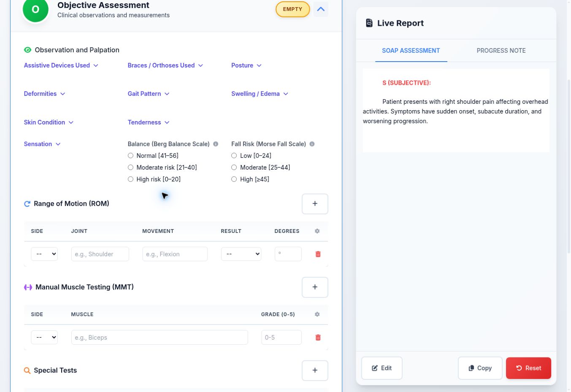
Task: Add a new Manual Muscle Testing row
Action: pos(315,287)
